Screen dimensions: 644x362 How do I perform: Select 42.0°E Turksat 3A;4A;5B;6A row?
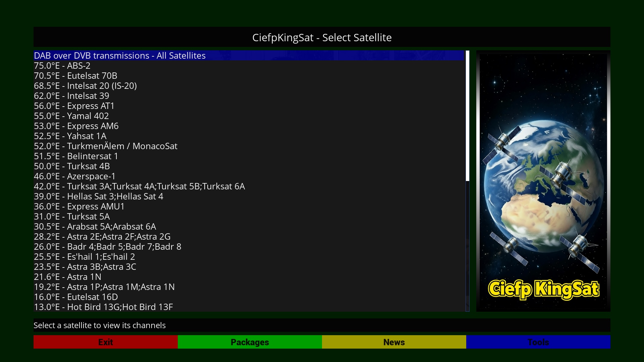click(x=249, y=186)
